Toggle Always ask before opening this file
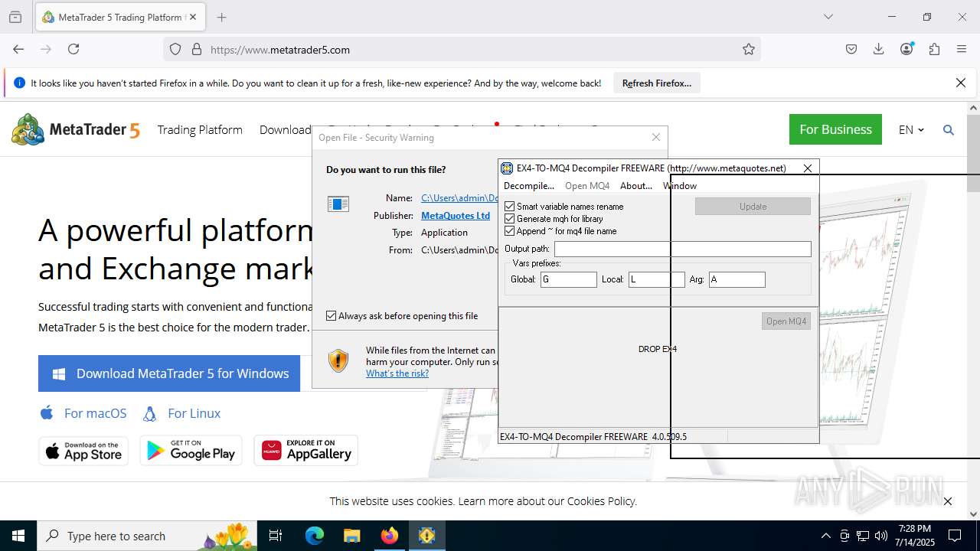The image size is (980, 551). (332, 315)
